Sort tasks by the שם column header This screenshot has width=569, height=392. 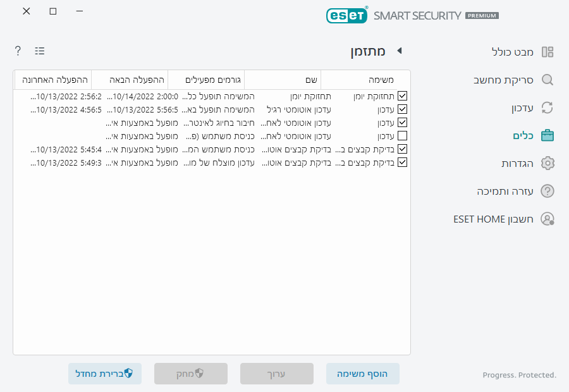[x=312, y=79]
